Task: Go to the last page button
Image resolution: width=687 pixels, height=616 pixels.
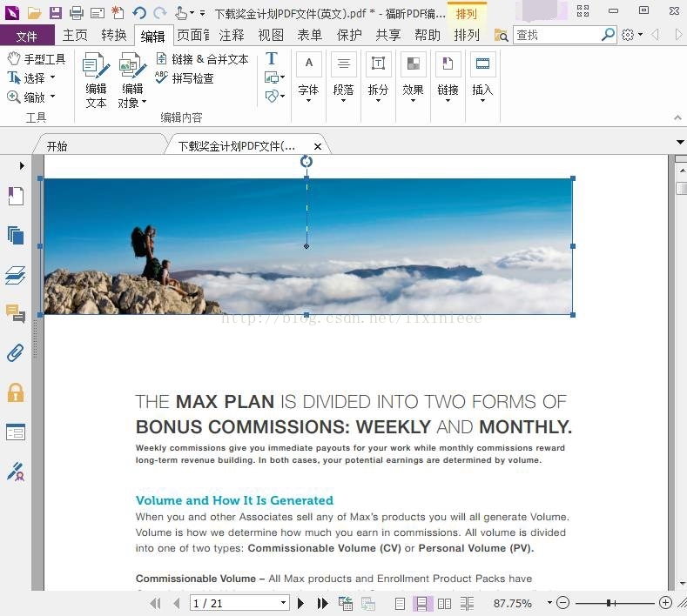Action: coord(322,603)
